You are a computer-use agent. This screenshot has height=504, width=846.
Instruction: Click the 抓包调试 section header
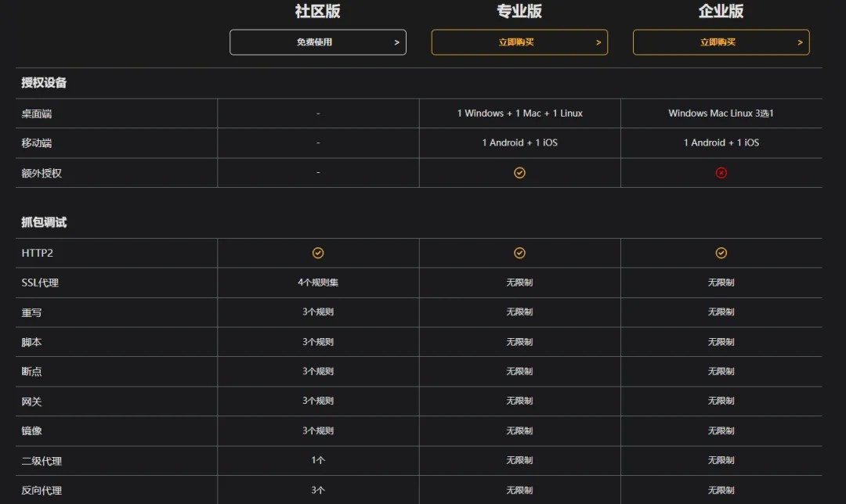tap(44, 222)
